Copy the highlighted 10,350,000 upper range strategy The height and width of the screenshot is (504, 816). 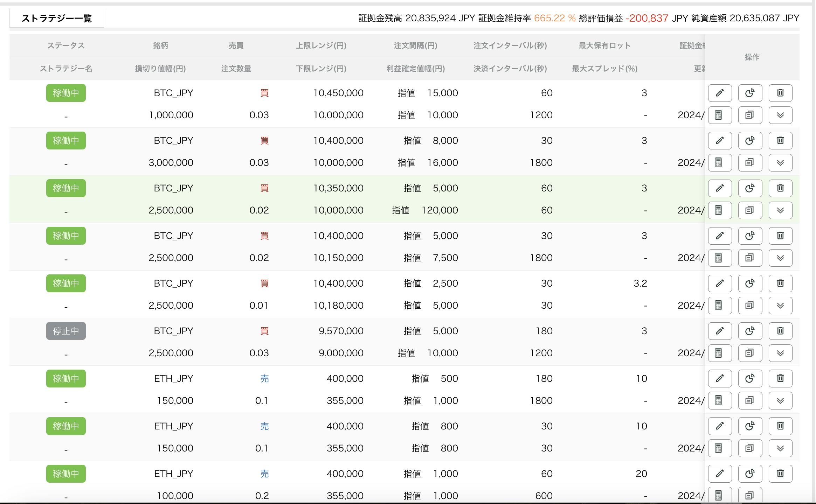pos(750,210)
